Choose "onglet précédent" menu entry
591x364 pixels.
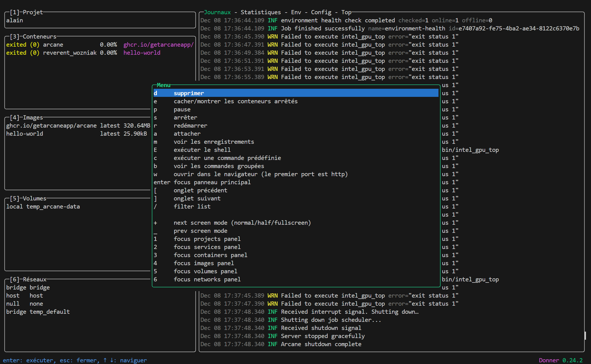[200, 190]
